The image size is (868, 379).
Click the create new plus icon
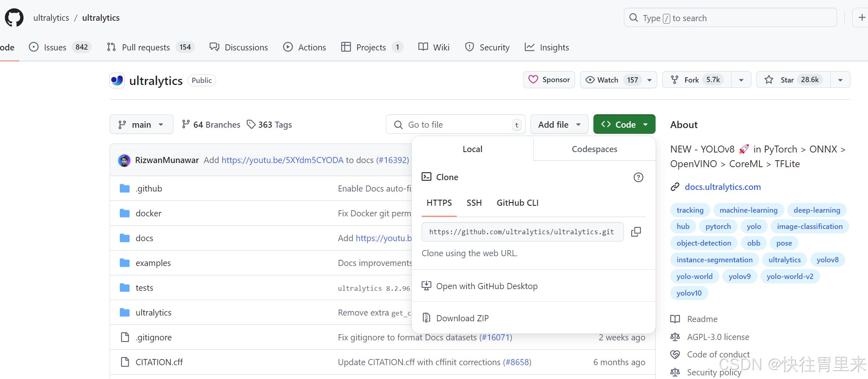862,17
